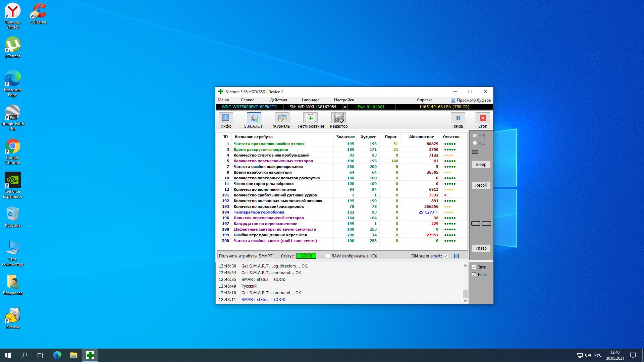Viewport: 644px width, 362px height.
Task: Click the Passp function button
Action: pos(481,248)
